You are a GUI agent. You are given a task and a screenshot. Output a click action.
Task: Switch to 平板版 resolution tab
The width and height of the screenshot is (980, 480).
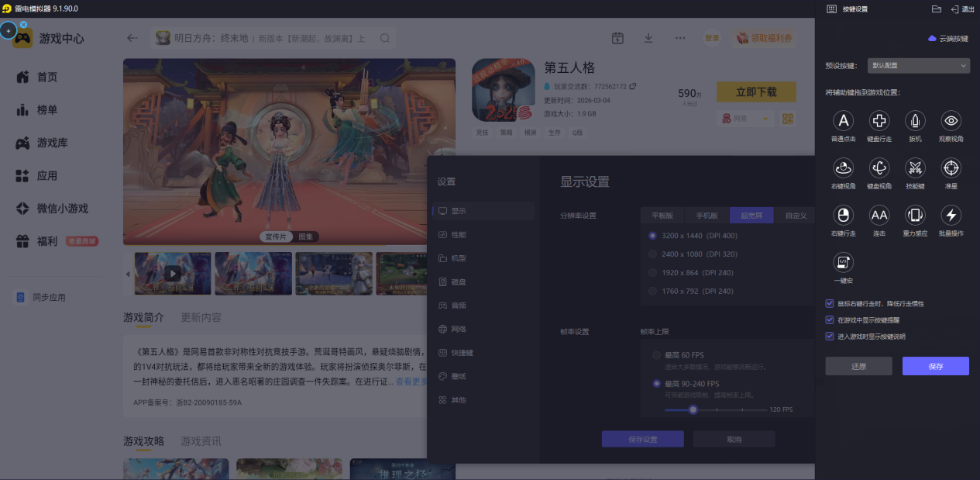[662, 216]
